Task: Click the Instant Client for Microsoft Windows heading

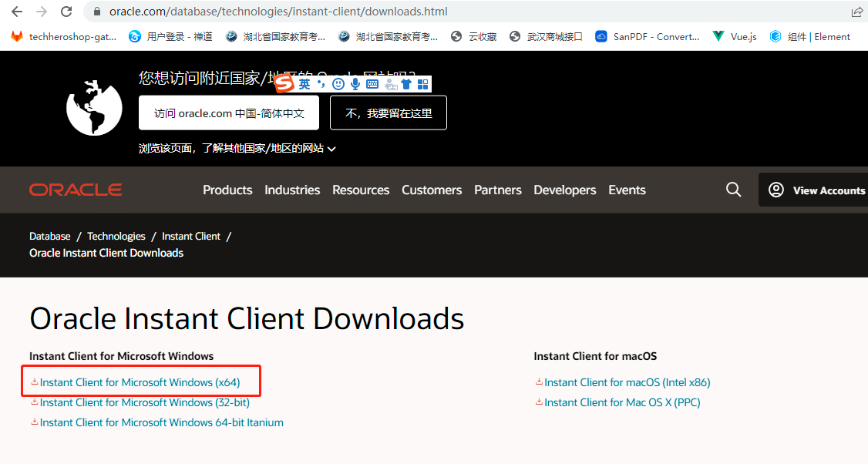Action: [x=121, y=356]
